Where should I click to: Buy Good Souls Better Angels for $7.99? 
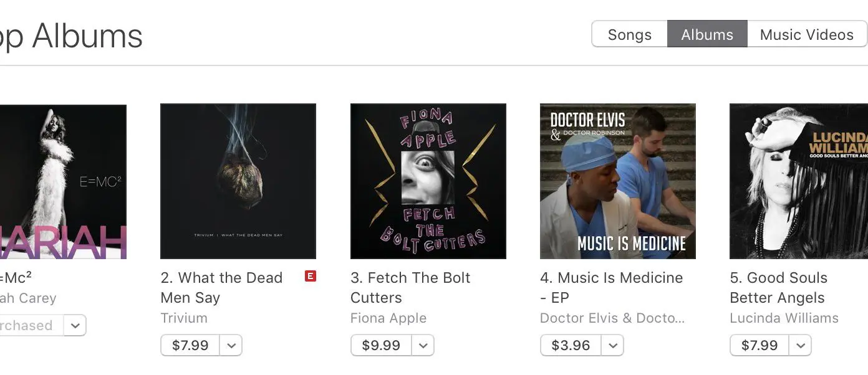click(759, 345)
